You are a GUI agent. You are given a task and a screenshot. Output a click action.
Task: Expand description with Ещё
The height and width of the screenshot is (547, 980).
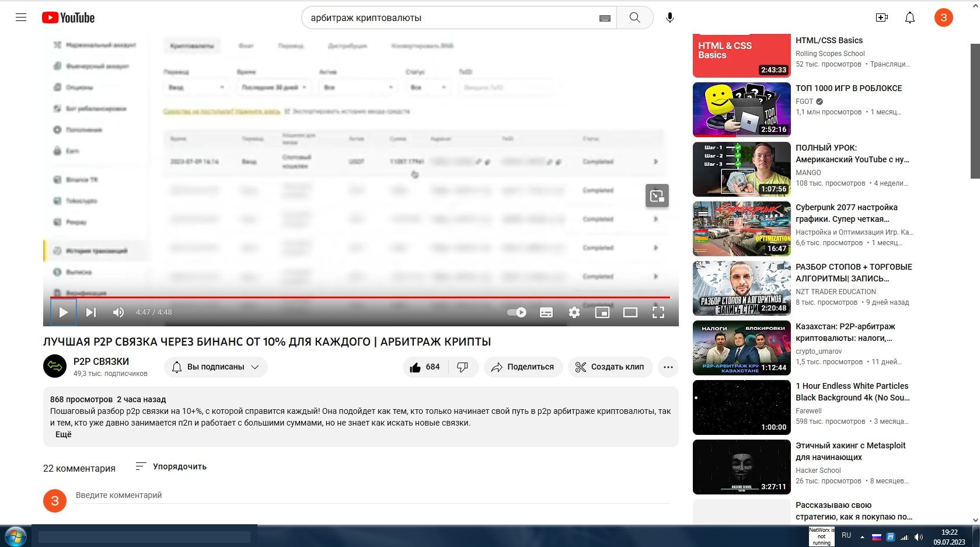[64, 434]
